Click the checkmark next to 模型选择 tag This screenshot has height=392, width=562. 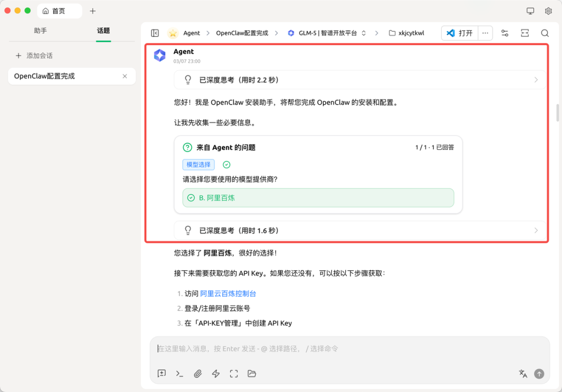point(226,164)
